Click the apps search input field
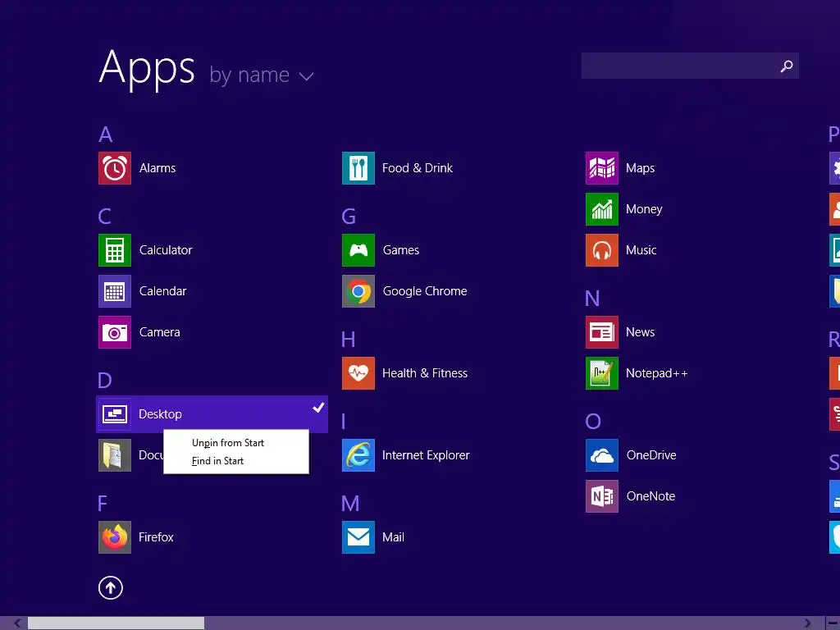This screenshot has height=630, width=840. click(690, 66)
